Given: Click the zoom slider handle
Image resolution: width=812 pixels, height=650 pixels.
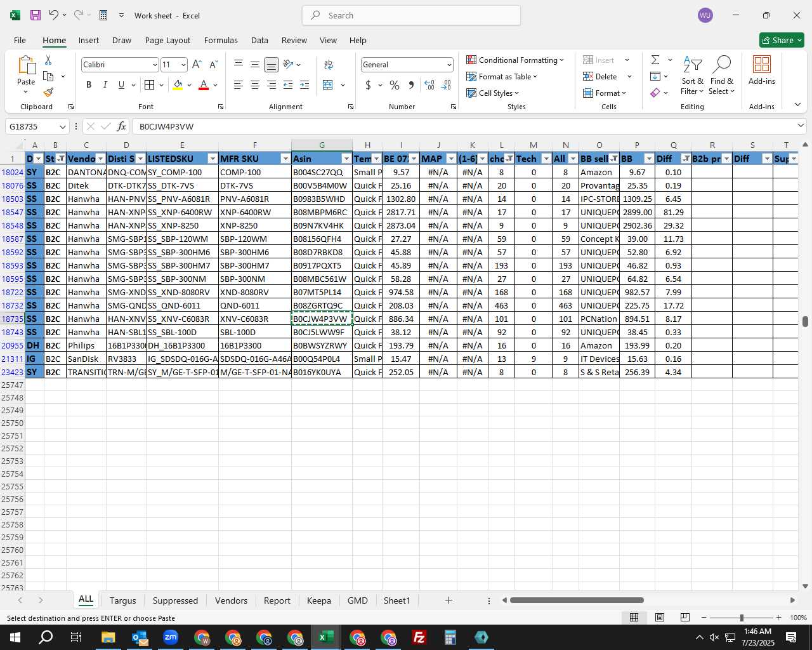Looking at the screenshot, I should click(741, 618).
